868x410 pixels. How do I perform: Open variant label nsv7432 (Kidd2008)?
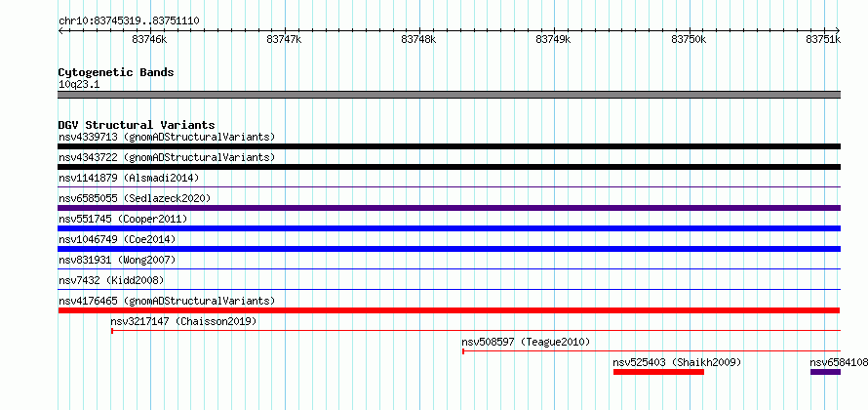pyautogui.click(x=111, y=280)
